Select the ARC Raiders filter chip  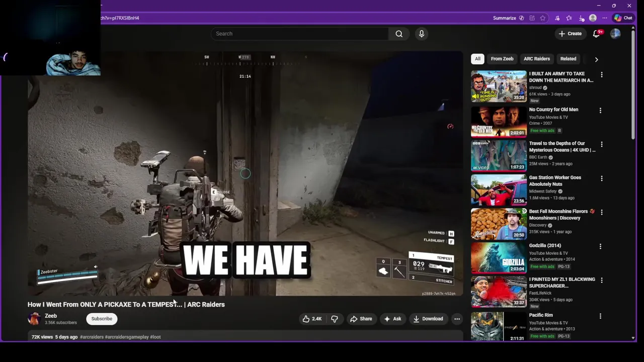click(x=537, y=59)
